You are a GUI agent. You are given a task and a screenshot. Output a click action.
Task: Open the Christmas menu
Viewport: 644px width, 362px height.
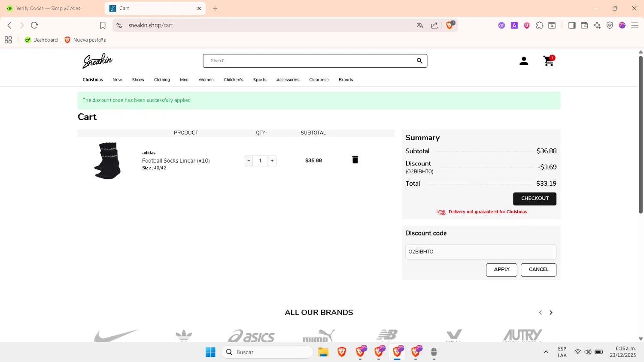(x=93, y=80)
